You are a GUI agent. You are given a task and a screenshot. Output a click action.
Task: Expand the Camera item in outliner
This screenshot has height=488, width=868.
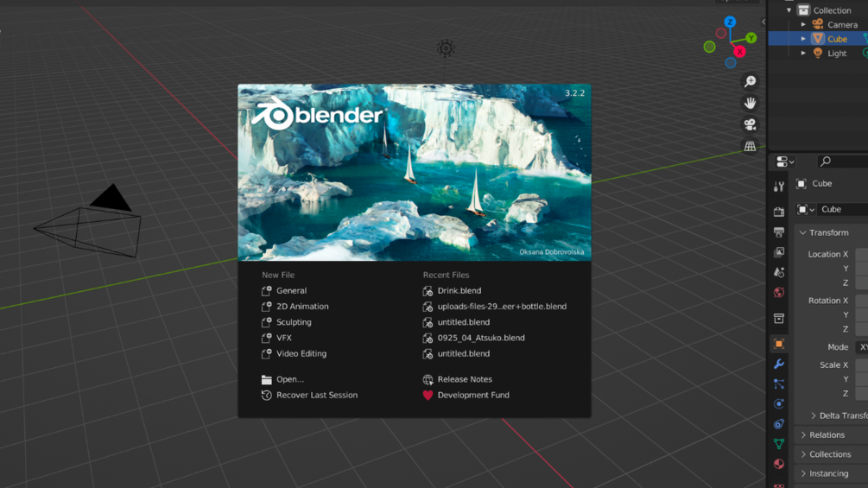coord(803,24)
